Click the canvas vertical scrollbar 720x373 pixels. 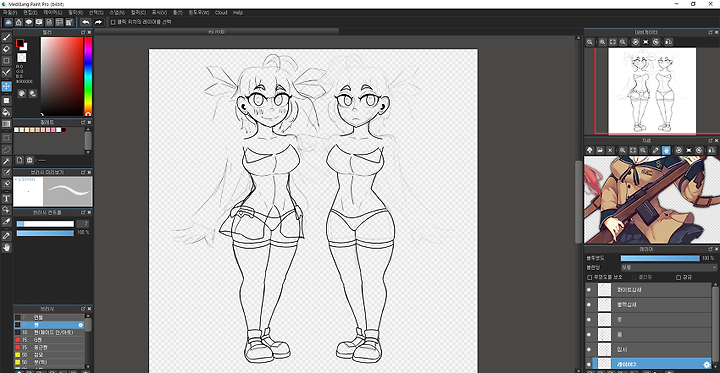click(579, 202)
